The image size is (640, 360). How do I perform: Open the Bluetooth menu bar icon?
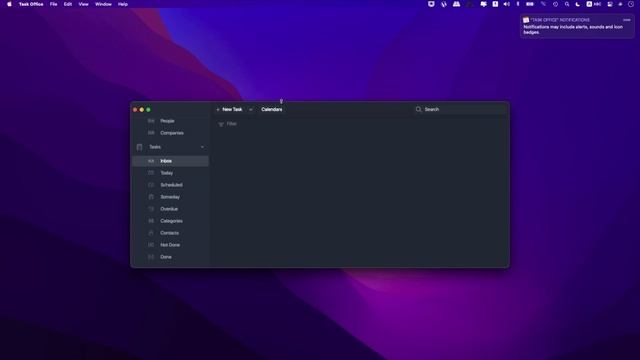(x=518, y=4)
